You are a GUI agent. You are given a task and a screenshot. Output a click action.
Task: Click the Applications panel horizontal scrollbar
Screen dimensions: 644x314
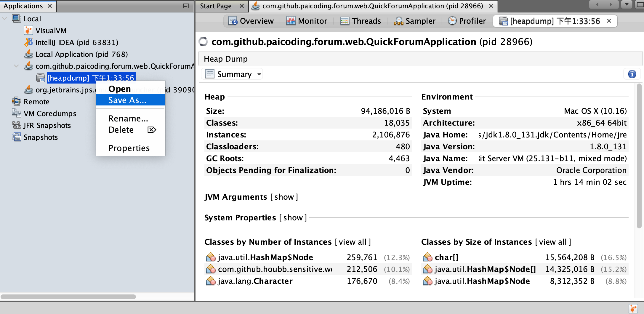tap(68, 297)
